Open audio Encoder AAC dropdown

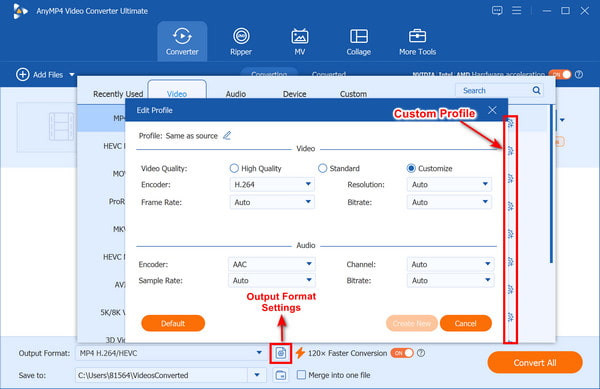[x=272, y=264]
